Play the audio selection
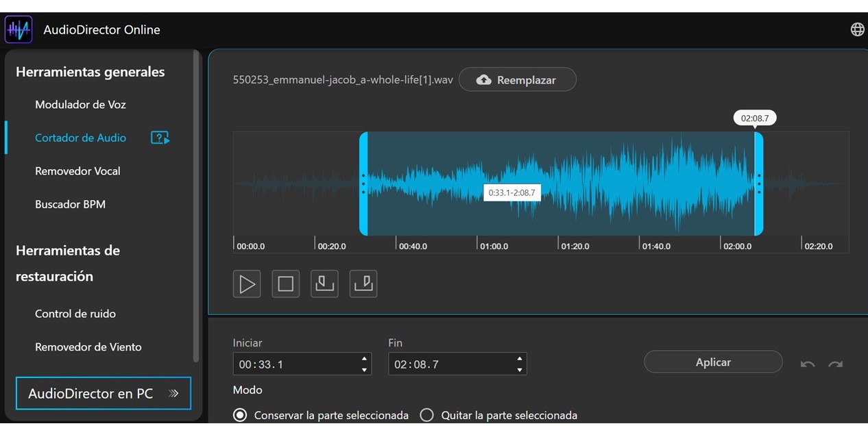Viewport: 868px width, 426px height. tap(247, 284)
